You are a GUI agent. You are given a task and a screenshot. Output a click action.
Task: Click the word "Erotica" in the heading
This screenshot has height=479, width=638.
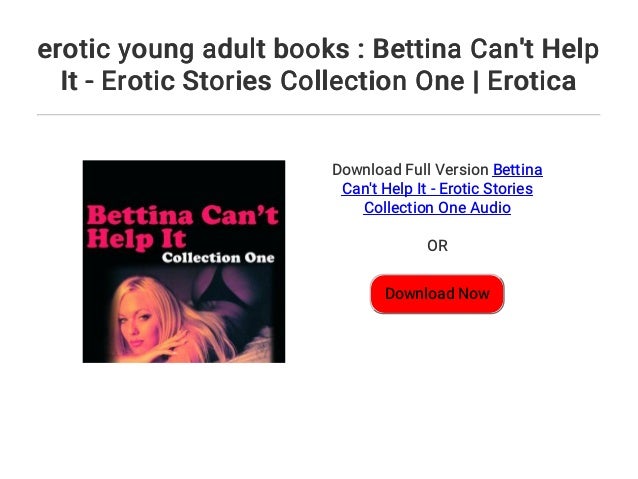tap(531, 81)
